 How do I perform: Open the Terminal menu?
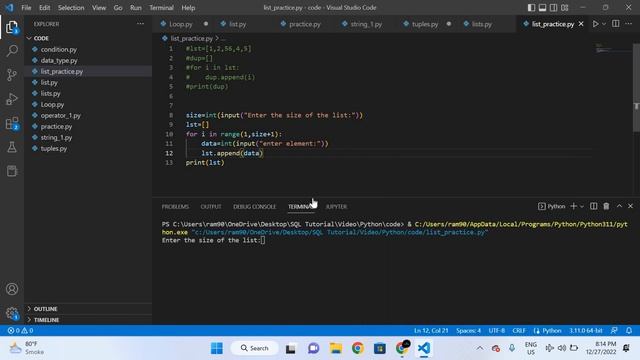coord(161,8)
